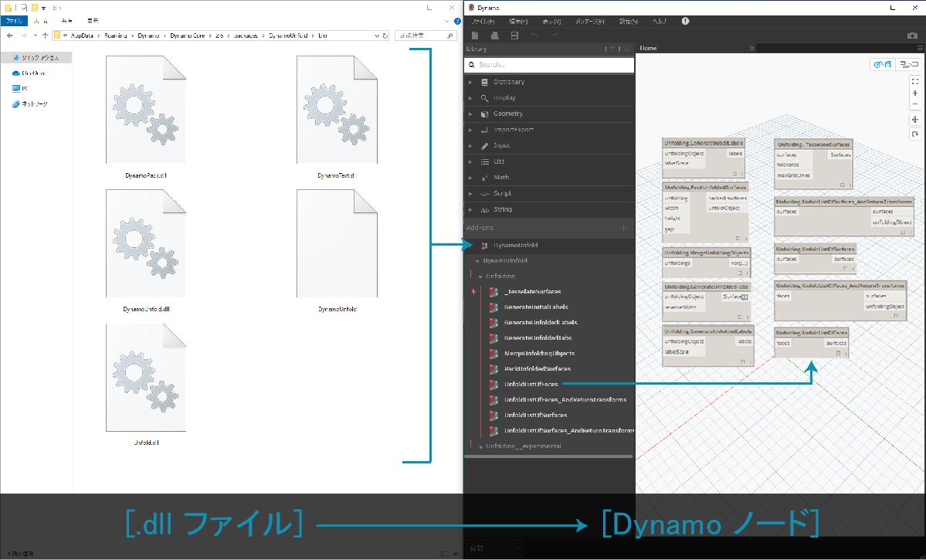Open the 表示 ribbon tab in Explorer

(93, 22)
